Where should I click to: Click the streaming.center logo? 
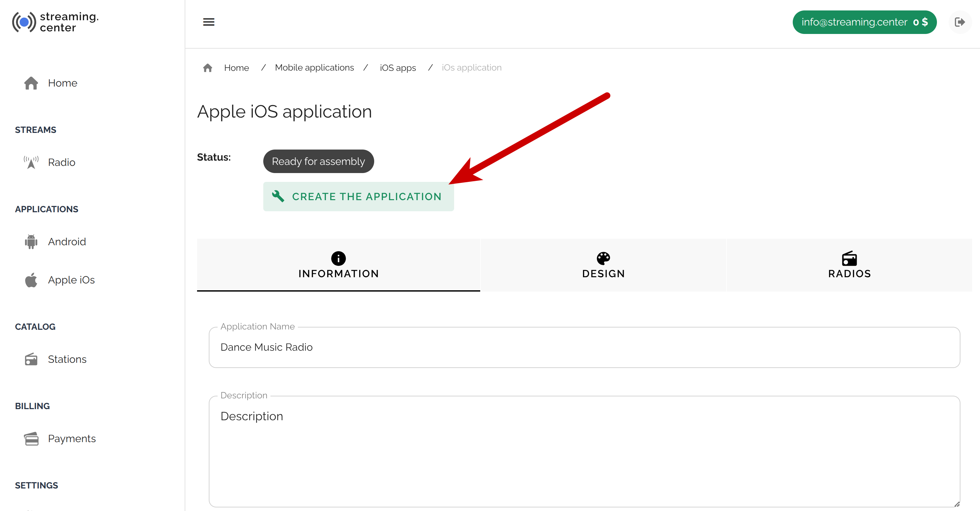click(x=55, y=22)
